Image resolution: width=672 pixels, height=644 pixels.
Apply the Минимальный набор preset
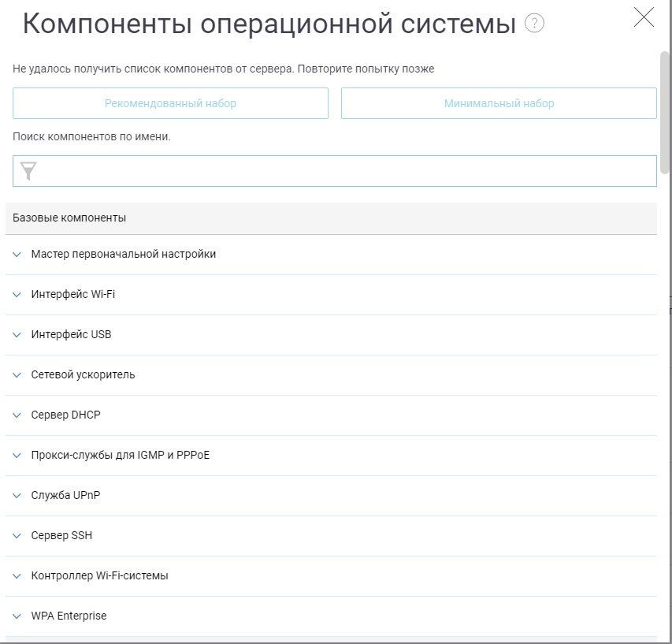[x=499, y=103]
